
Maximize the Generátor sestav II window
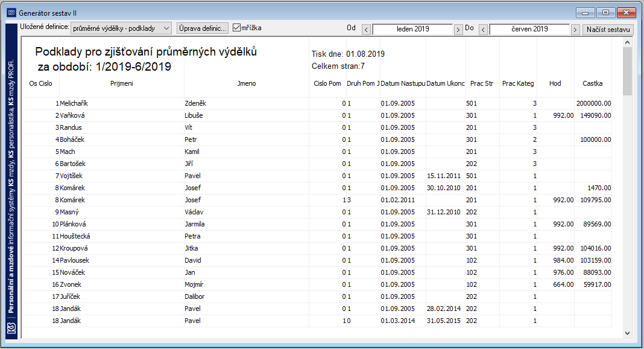[605, 13]
